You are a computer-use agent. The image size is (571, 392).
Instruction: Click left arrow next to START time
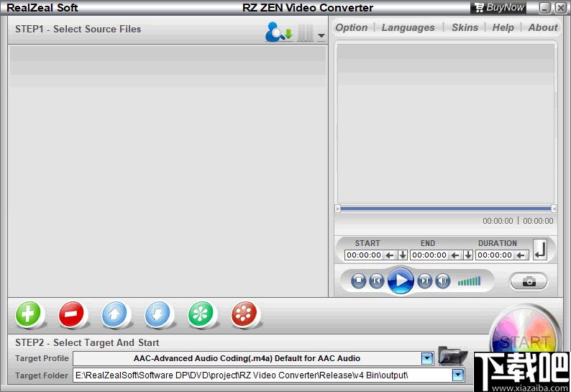point(390,255)
